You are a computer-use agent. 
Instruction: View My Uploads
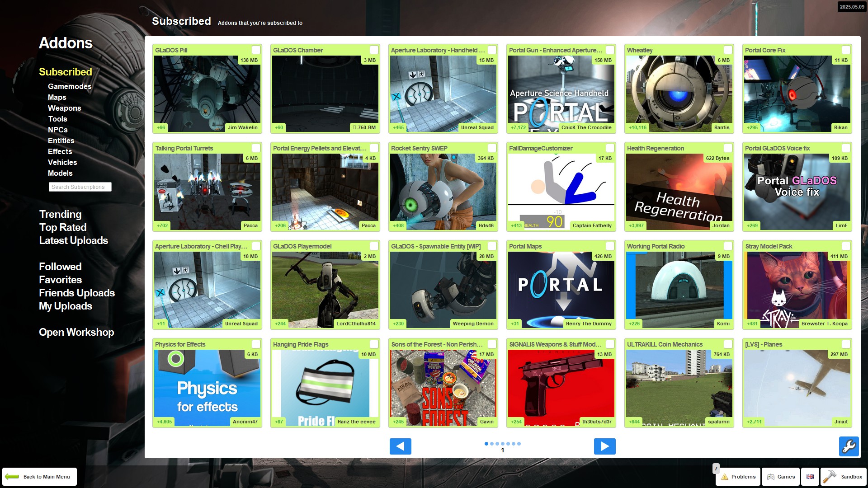click(x=66, y=306)
